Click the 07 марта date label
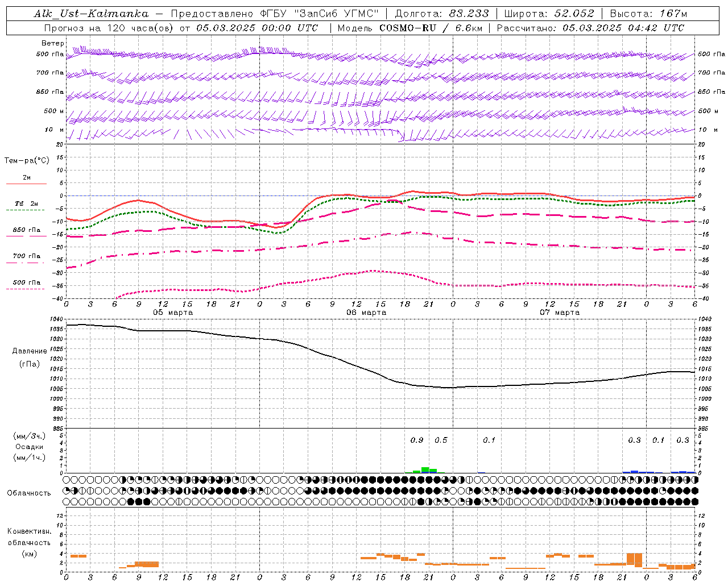This screenshot has height=582, width=728. [560, 313]
